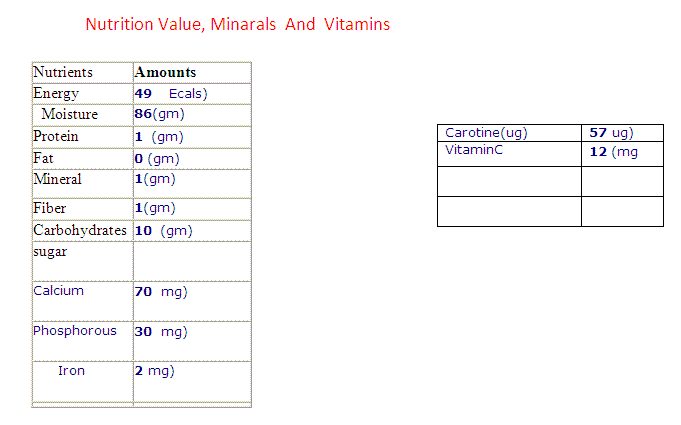681x425 pixels.
Task: Select the Moisture row label
Action: [69, 114]
